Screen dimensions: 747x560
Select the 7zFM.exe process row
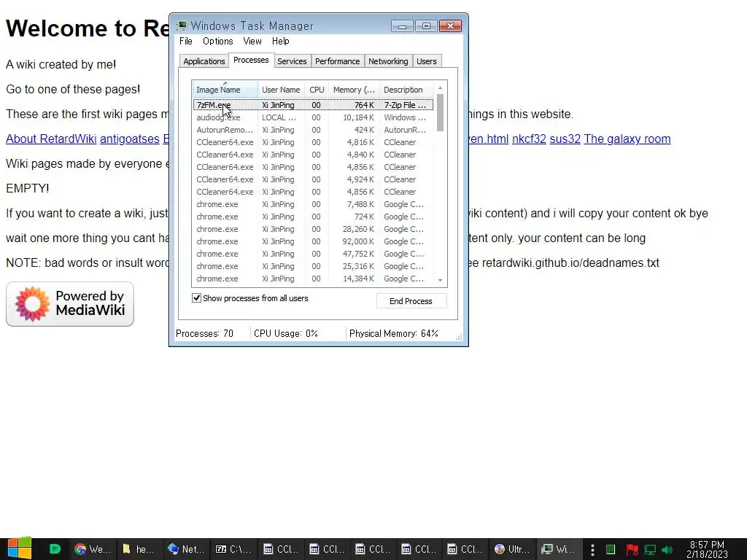pos(313,105)
